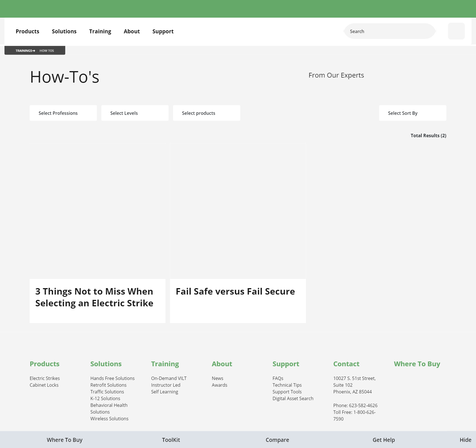
Task: Click the blank button beside Search
Action: pos(456,31)
